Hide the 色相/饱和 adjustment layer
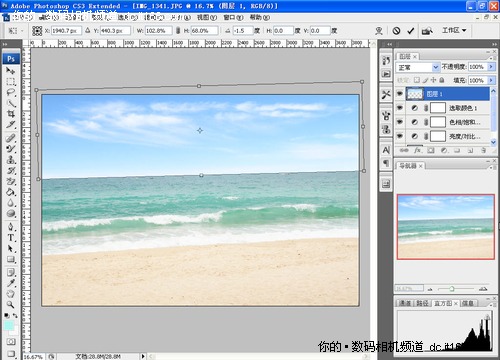The image size is (500, 360). click(x=399, y=122)
